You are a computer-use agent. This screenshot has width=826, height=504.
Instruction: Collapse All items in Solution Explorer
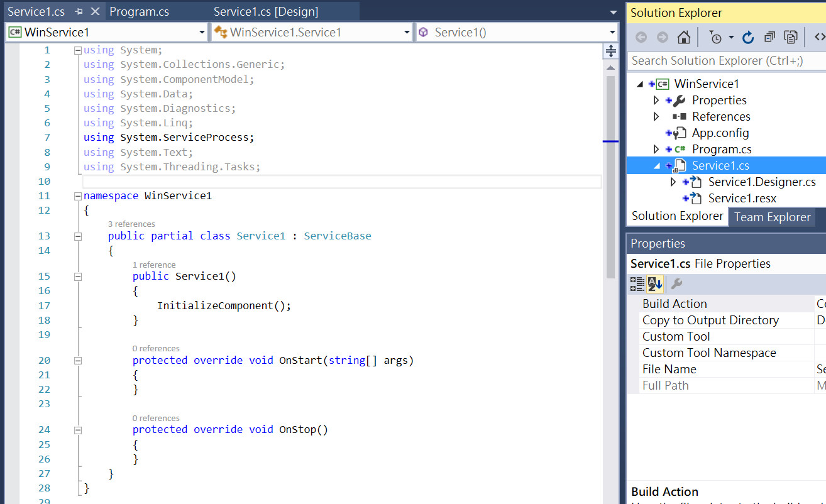coord(769,38)
